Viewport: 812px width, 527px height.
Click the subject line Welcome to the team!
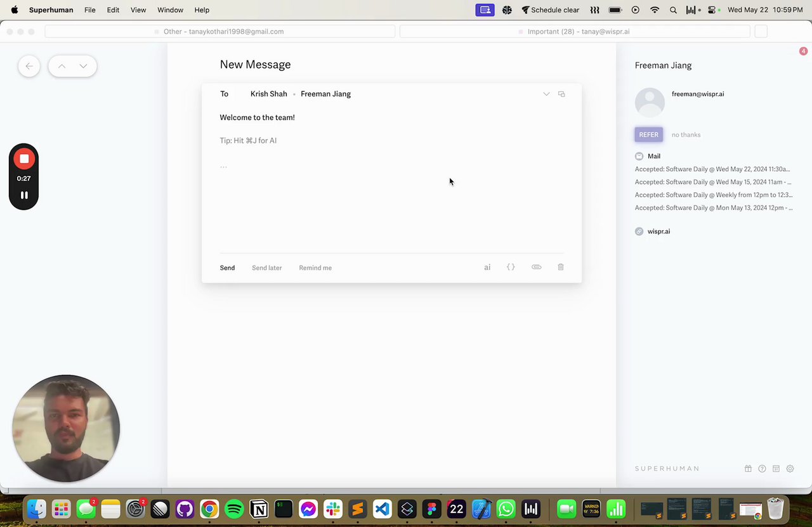point(257,117)
